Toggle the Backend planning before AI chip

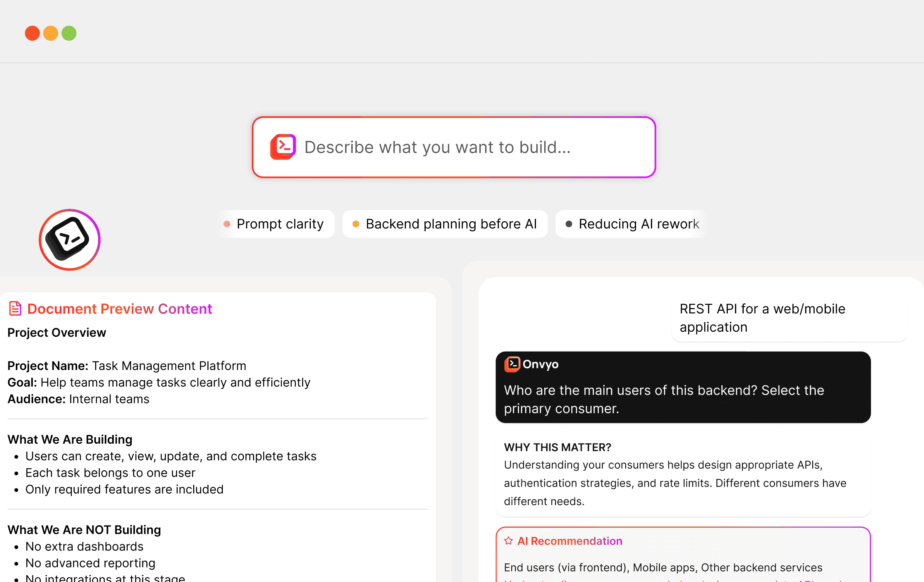[x=445, y=224]
